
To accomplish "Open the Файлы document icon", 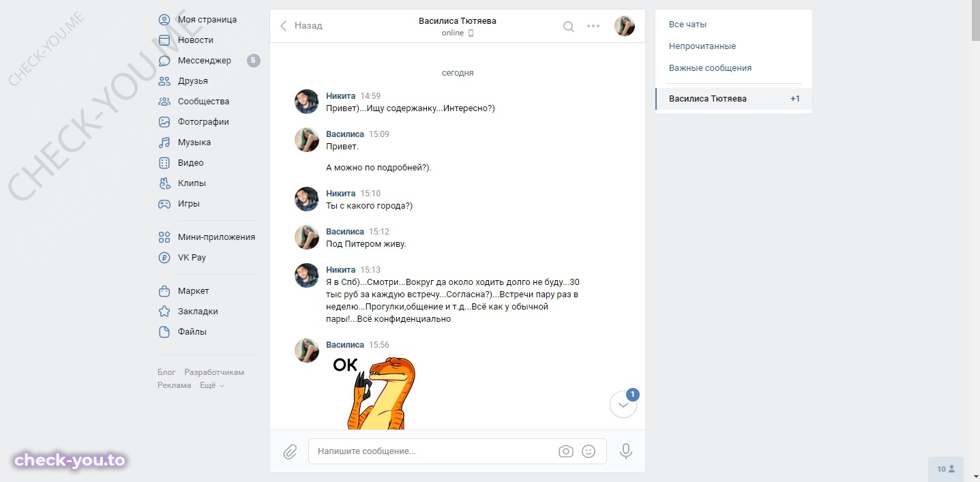I will [164, 332].
